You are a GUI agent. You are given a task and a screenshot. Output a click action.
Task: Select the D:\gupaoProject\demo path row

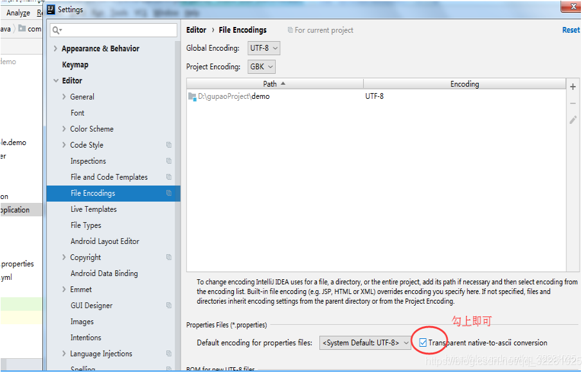(376, 96)
